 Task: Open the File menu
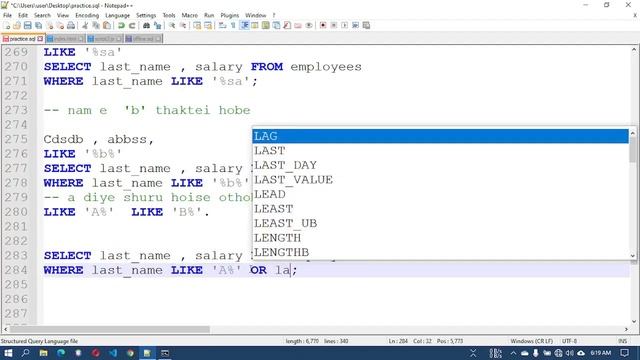coord(7,15)
